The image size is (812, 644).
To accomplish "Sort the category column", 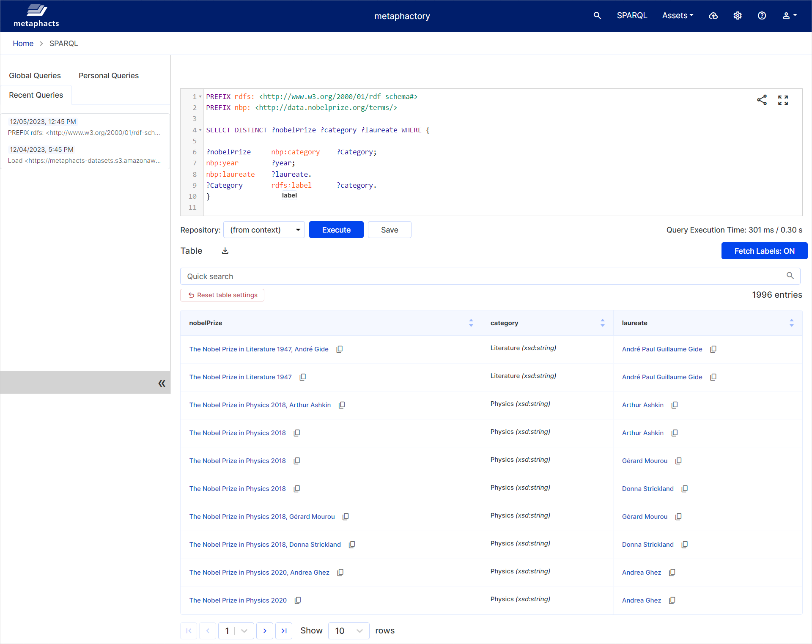I will (x=603, y=323).
